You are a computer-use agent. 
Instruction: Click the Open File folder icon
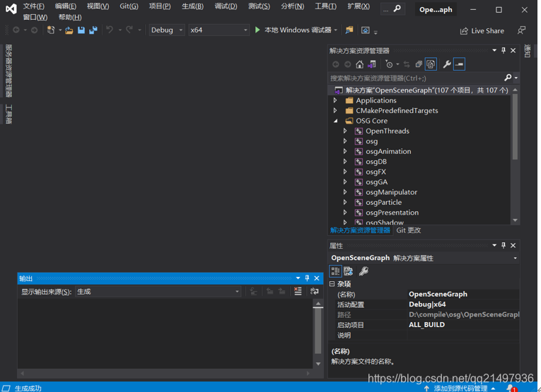(x=69, y=30)
